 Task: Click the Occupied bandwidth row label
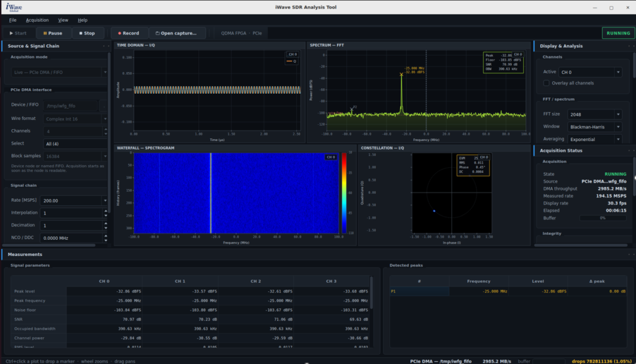(35, 329)
